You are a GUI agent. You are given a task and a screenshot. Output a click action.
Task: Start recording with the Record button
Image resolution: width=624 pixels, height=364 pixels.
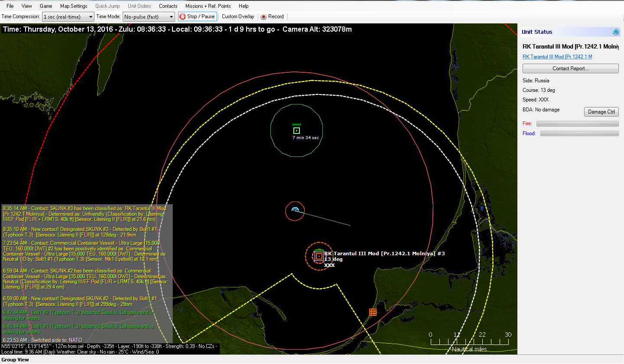[x=272, y=16]
